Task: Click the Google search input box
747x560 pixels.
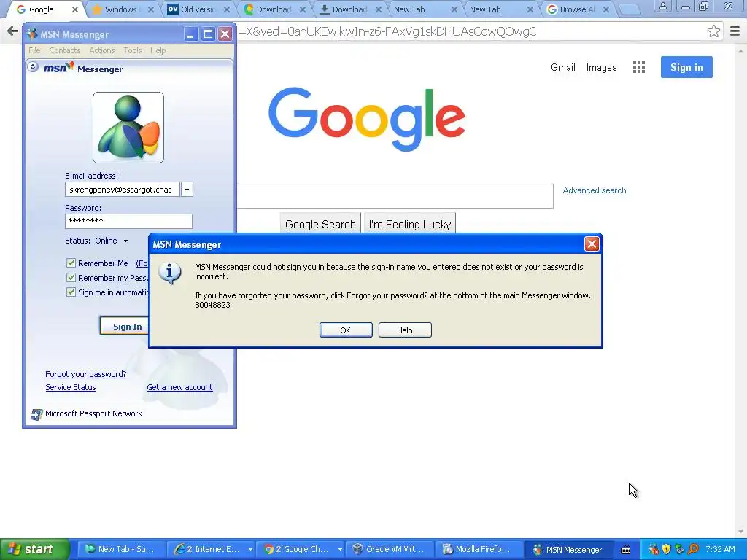Action: (395, 195)
